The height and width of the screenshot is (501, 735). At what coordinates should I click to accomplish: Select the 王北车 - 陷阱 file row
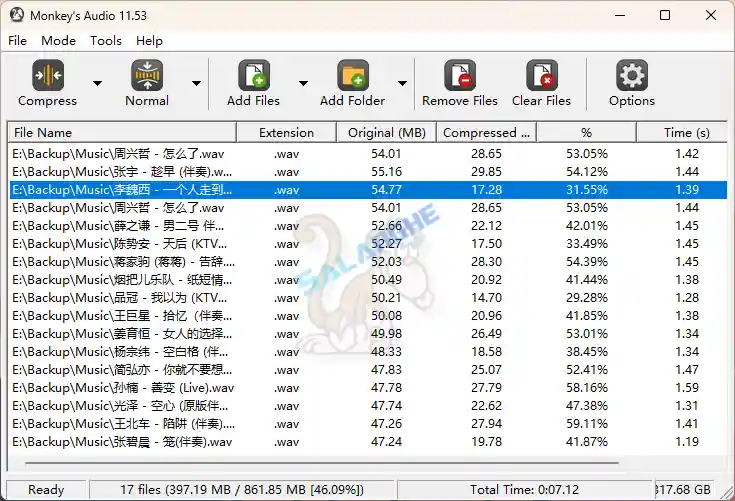368,424
